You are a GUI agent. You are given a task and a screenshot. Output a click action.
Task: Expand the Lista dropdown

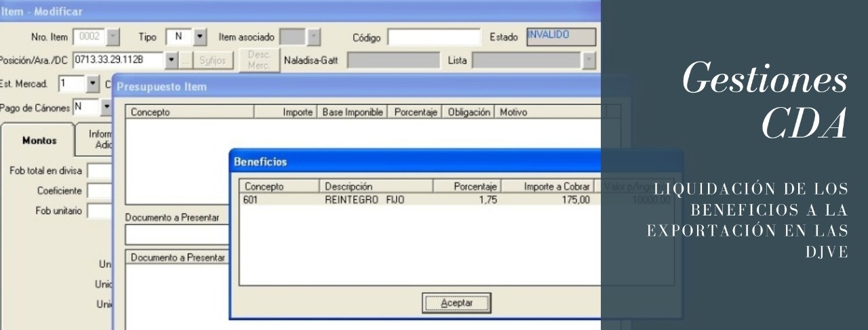(589, 60)
